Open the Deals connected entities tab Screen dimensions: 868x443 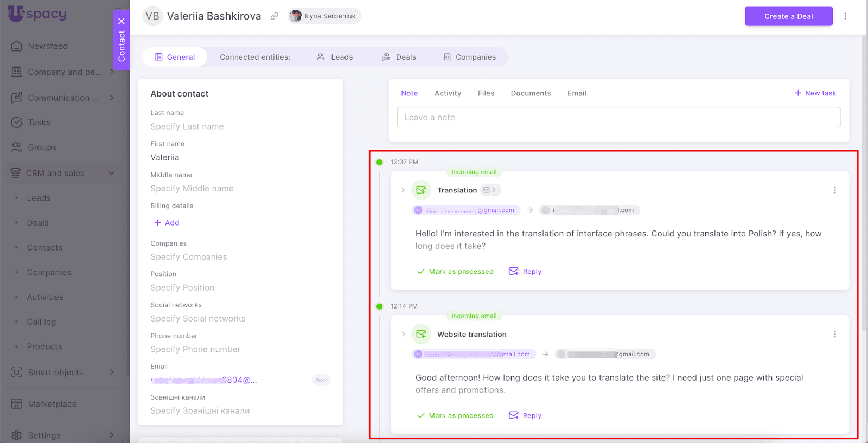tap(399, 57)
